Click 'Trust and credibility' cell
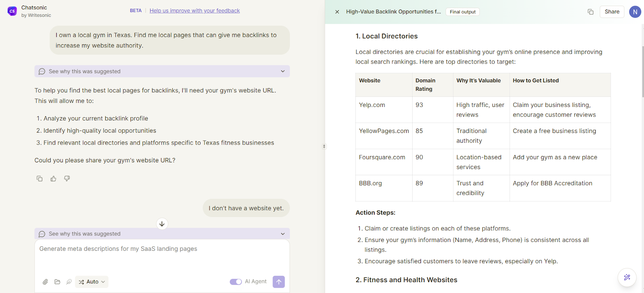Viewport: 644px width, 293px height. pyautogui.click(x=481, y=188)
